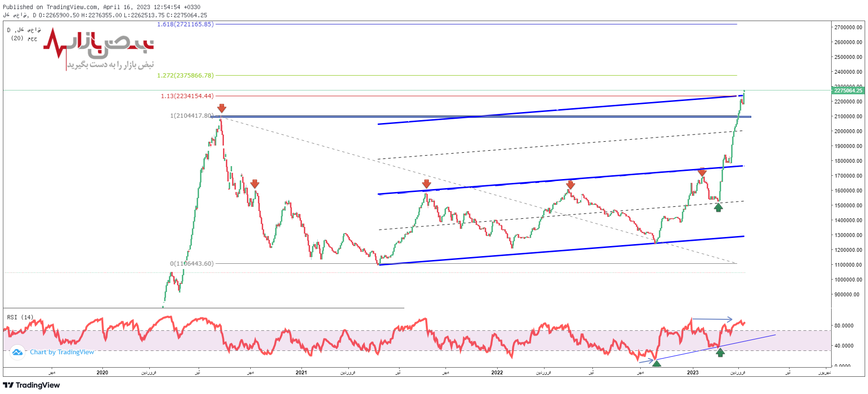The image size is (868, 394).
Task: Select the 0(1106443.60) Fibonacci label
Action: point(191,264)
